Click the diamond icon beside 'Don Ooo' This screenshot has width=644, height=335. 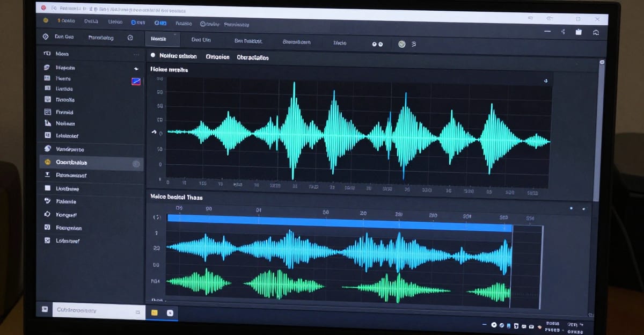coord(45,37)
